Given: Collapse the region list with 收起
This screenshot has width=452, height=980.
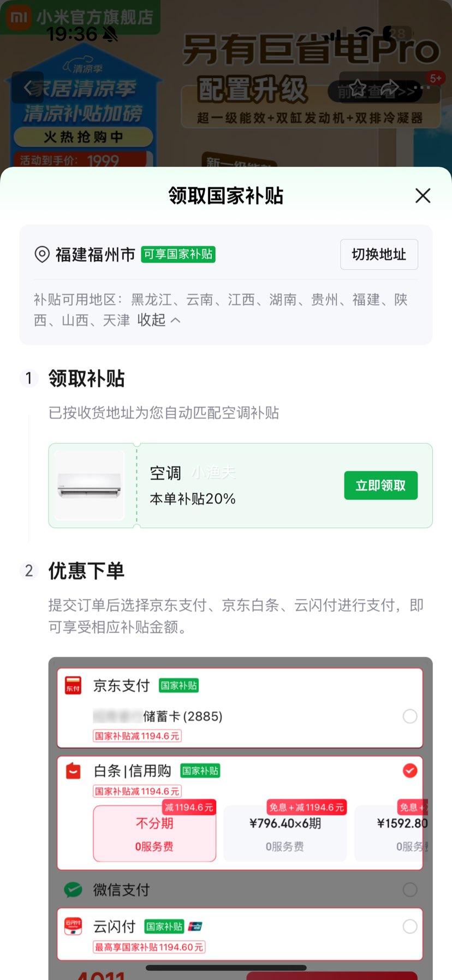Looking at the screenshot, I should pos(158,320).
